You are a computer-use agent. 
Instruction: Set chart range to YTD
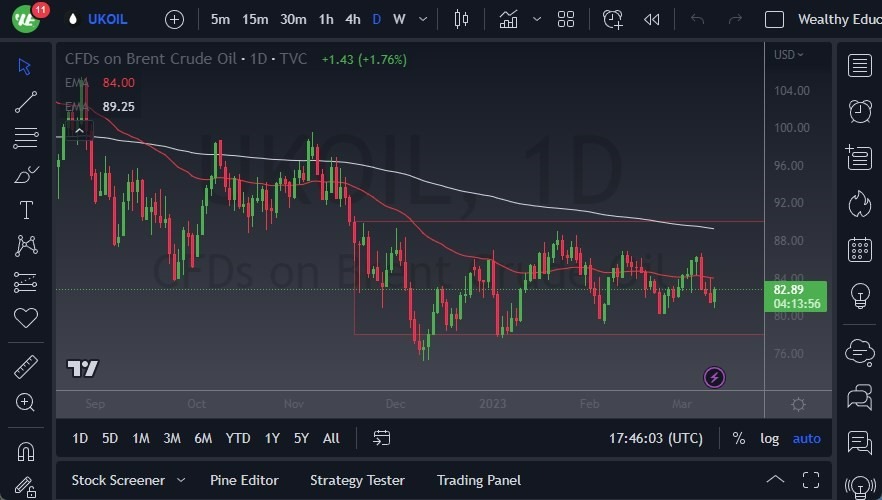point(238,438)
